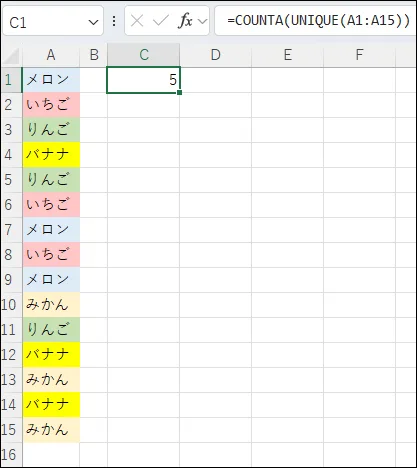Click cell A15 containing みかん
This screenshot has height=468, width=417.
(x=51, y=430)
